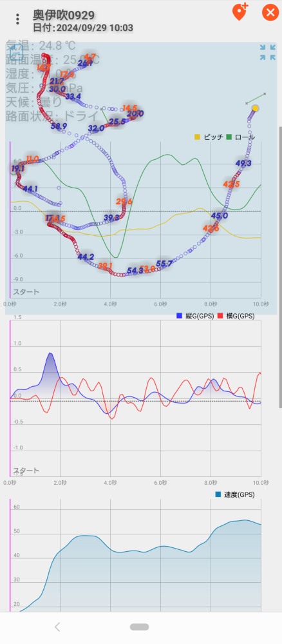The height and width of the screenshot is (644, 282).
Task: Click the vertical scrollbar on the right edge
Action: coord(280,267)
